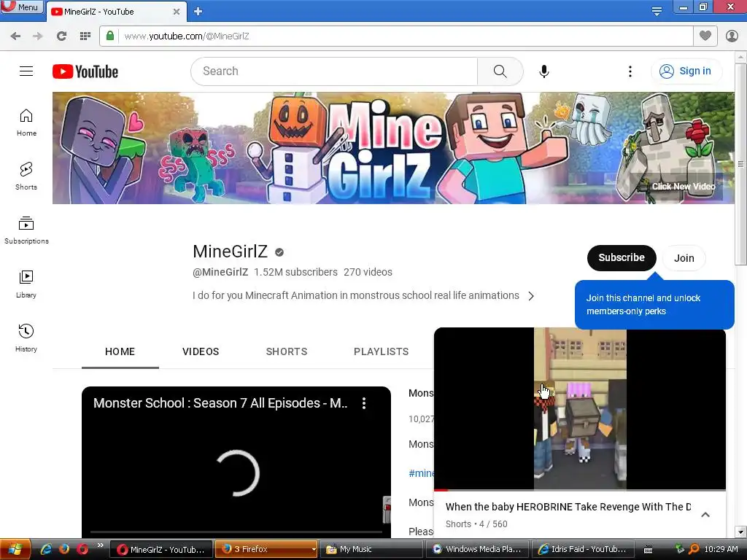Select the HOME channel tab

[x=120, y=351]
